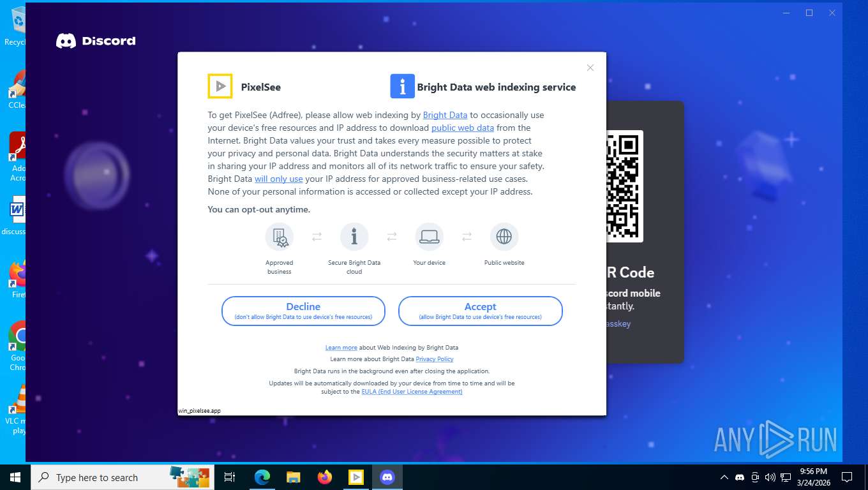The image size is (868, 490).
Task: Open the taskbar clock and date
Action: coord(814,477)
